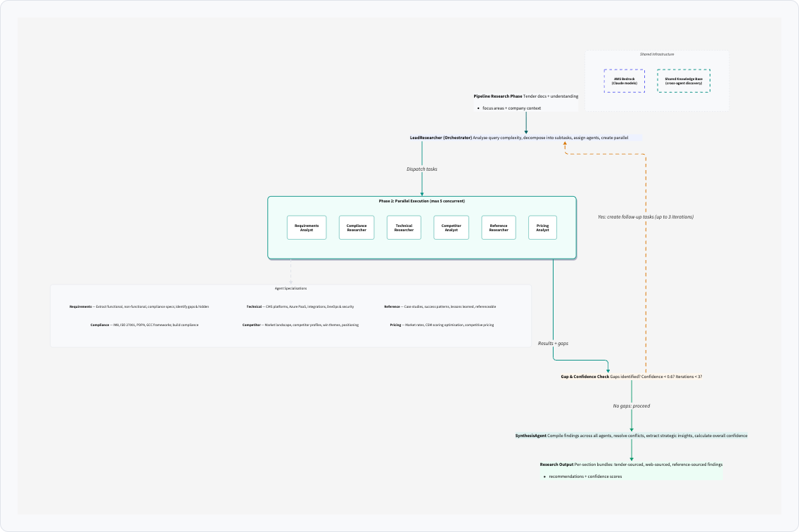This screenshot has height=532, width=799.
Task: Click the 'Pricing — Market rates' description
Action: coord(442,325)
